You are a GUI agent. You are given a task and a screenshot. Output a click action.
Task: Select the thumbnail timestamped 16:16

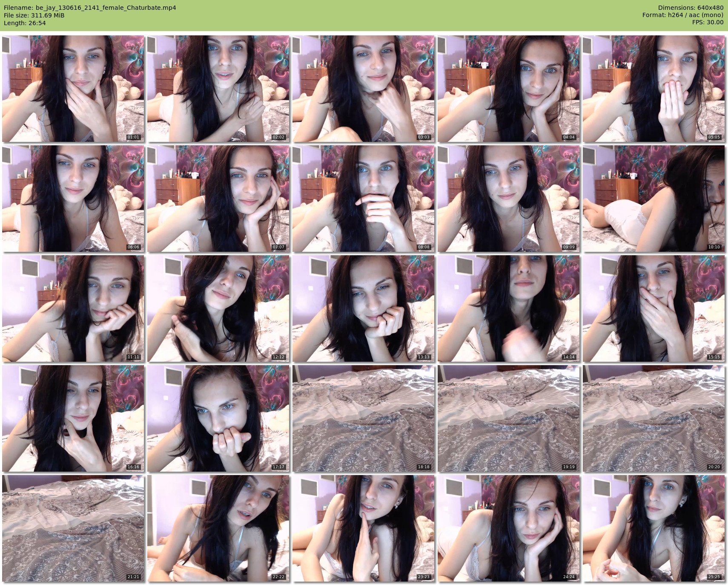[x=73, y=418]
